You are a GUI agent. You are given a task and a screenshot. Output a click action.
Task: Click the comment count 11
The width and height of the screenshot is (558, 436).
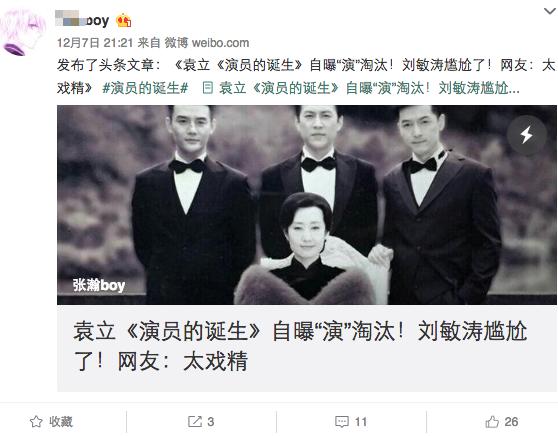[x=360, y=422]
